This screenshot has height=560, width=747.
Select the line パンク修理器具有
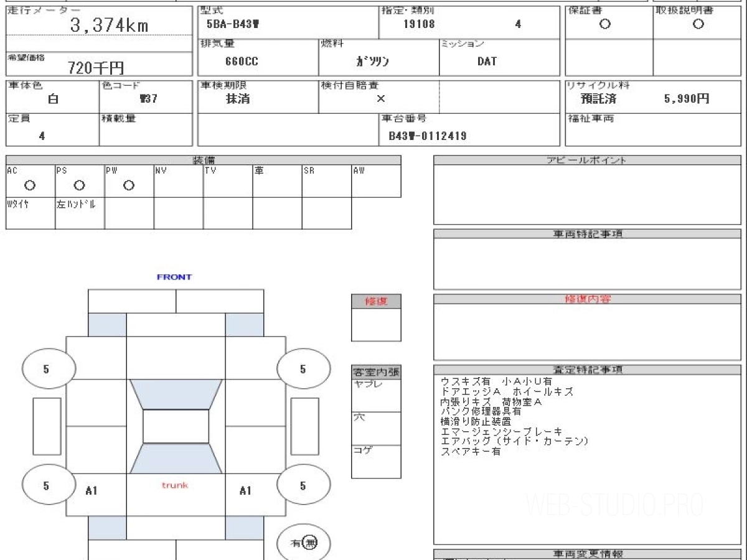point(481,411)
